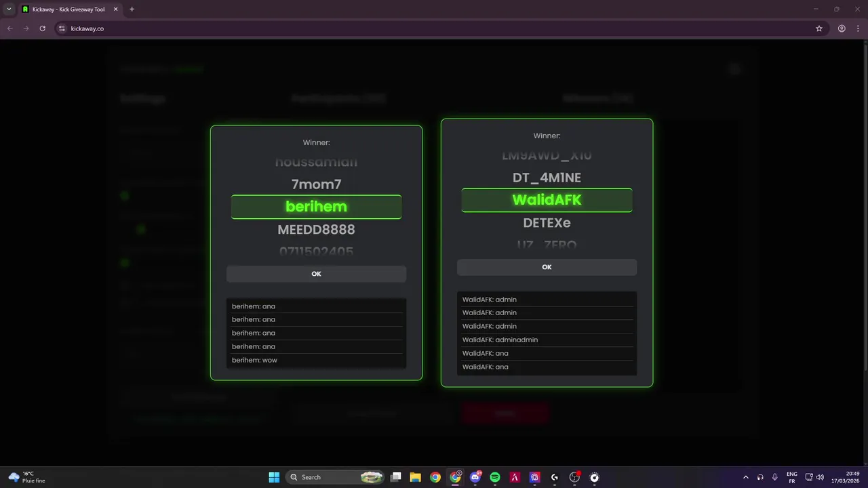
Task: Open OBS Studio with red recording badge
Action: [575, 477]
